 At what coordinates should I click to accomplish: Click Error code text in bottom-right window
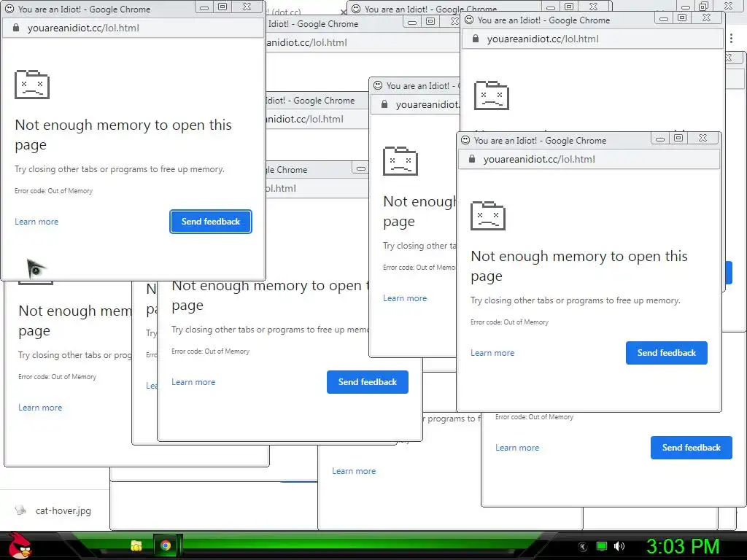pos(535,417)
